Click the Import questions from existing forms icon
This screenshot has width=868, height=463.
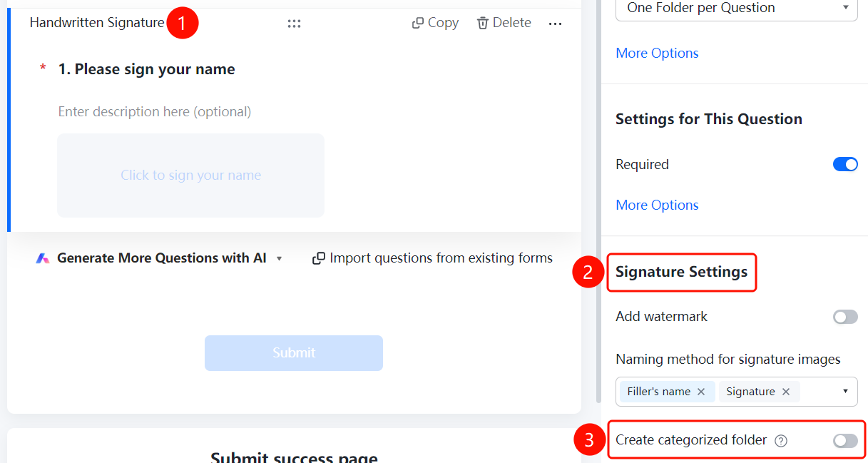[319, 258]
